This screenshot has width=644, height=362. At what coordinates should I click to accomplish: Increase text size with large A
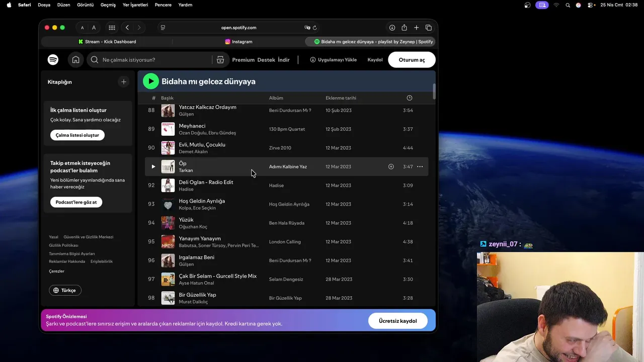click(94, 28)
